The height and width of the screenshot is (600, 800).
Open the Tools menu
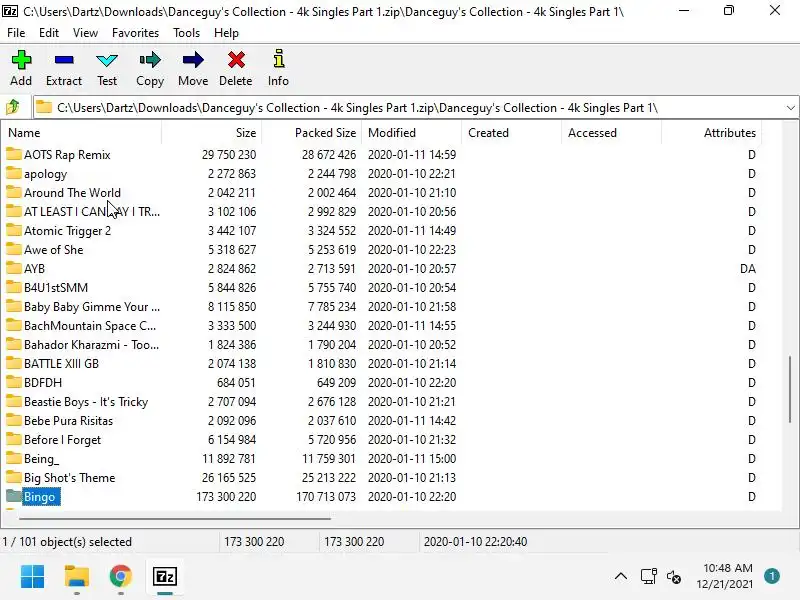(186, 33)
